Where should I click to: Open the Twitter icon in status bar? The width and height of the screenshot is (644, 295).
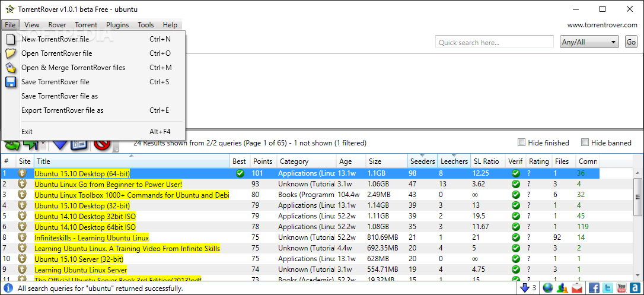608,288
